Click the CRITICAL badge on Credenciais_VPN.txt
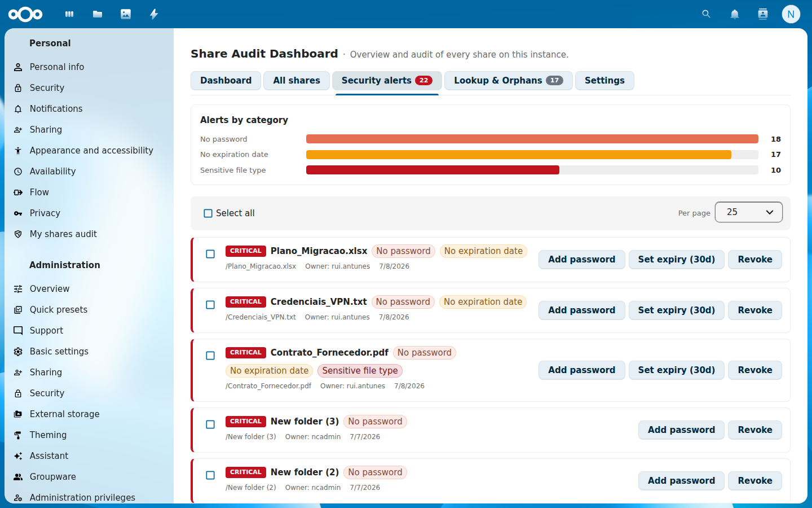This screenshot has height=508, width=812. pos(246,302)
